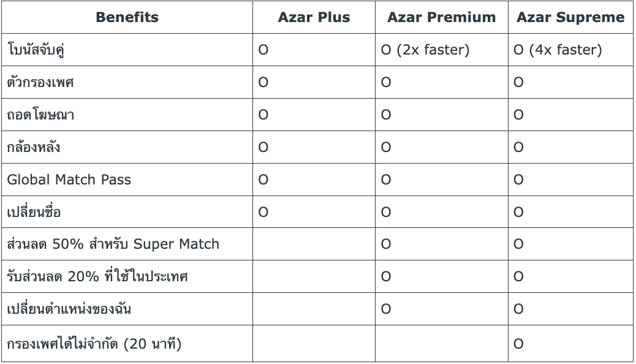Click the "O (2x faster)" cell
Viewport: 636px width, 364px height.
tap(425, 50)
